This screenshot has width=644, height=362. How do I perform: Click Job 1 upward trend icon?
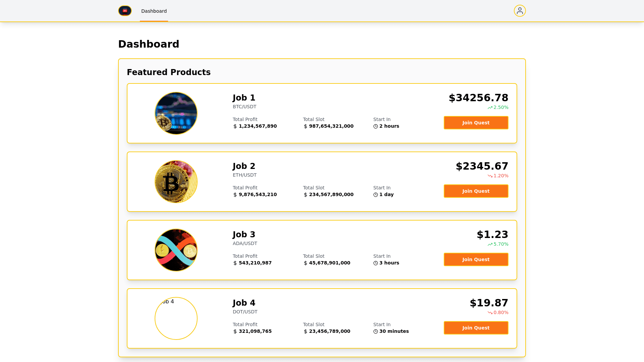pos(490,108)
